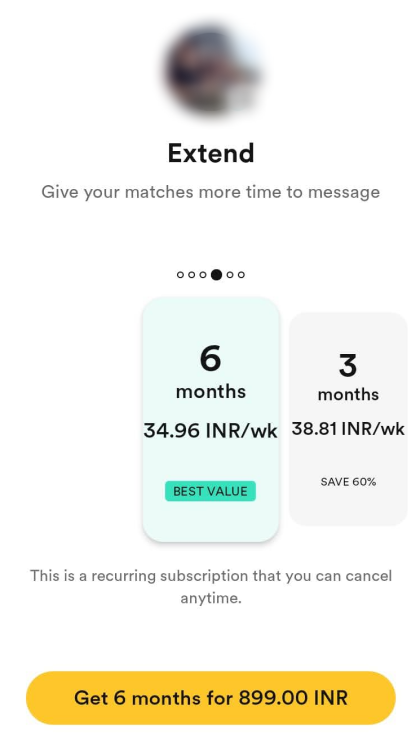Click the matches more time subtitle
Image resolution: width=419 pixels, height=748 pixels.
tap(210, 192)
